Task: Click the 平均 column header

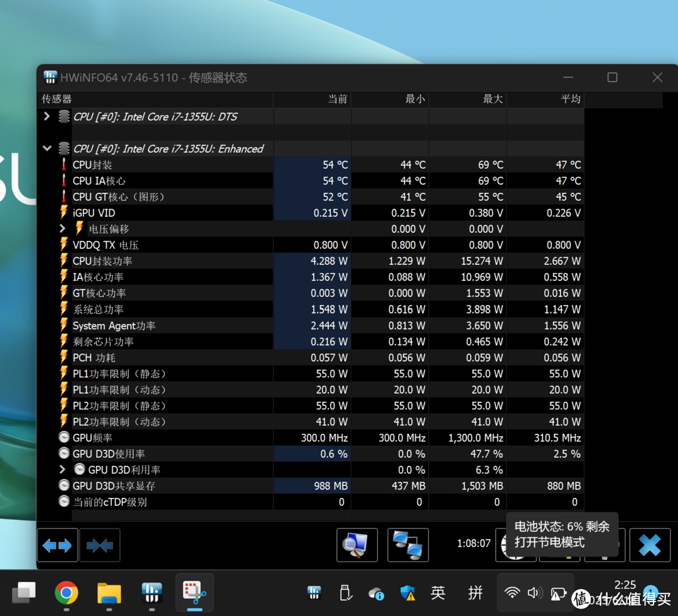Action: 546,99
